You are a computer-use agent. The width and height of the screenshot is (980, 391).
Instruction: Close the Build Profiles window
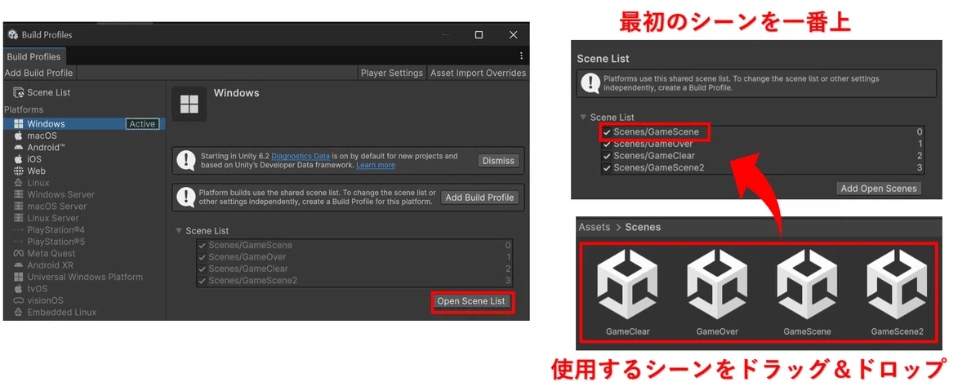[x=513, y=35]
